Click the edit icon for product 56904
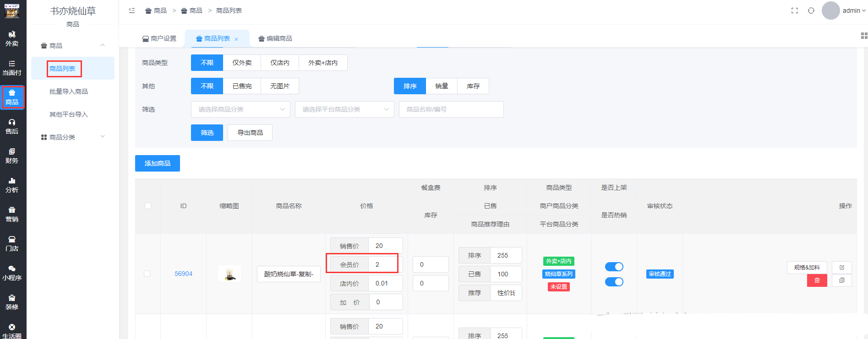The height and width of the screenshot is (339, 868). (842, 267)
